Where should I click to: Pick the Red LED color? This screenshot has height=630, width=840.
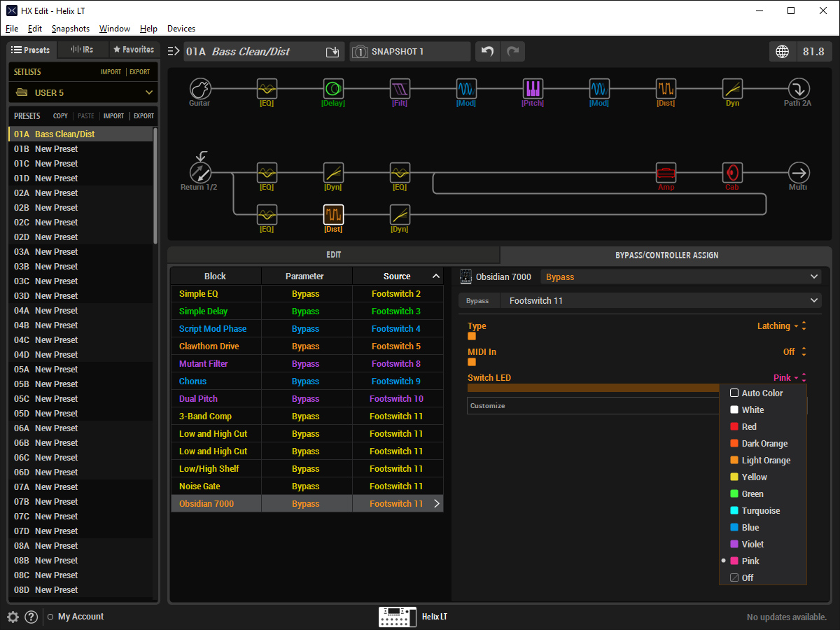click(763, 427)
